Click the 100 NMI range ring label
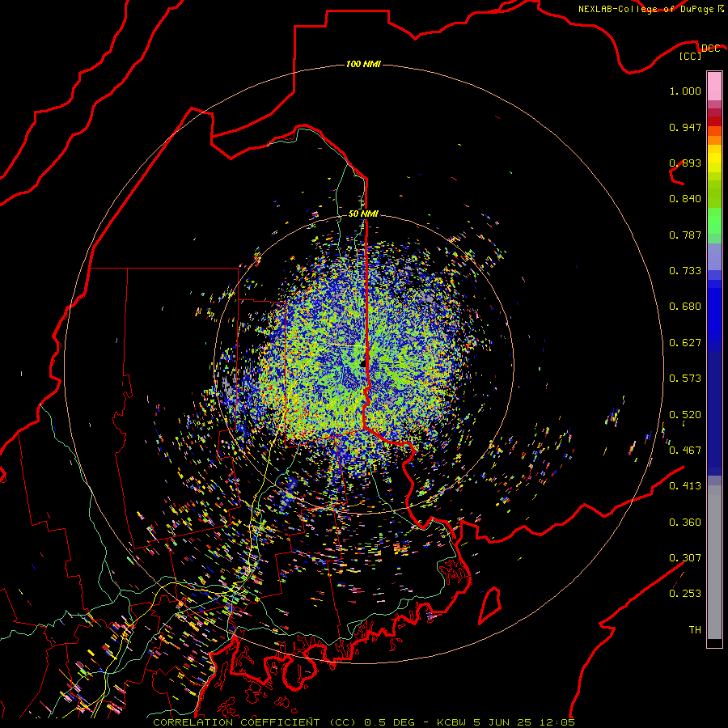 tap(363, 64)
